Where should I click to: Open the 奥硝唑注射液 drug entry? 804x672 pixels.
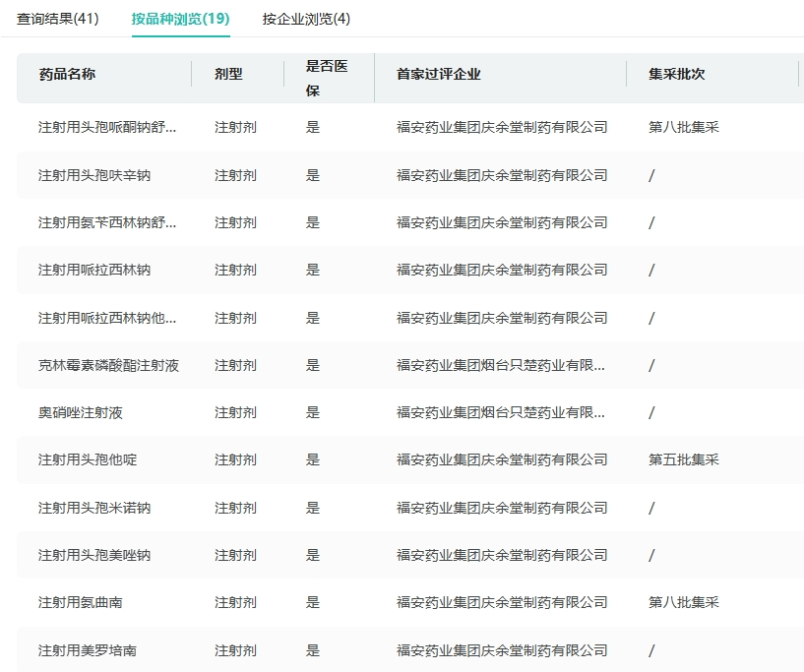coord(81,412)
